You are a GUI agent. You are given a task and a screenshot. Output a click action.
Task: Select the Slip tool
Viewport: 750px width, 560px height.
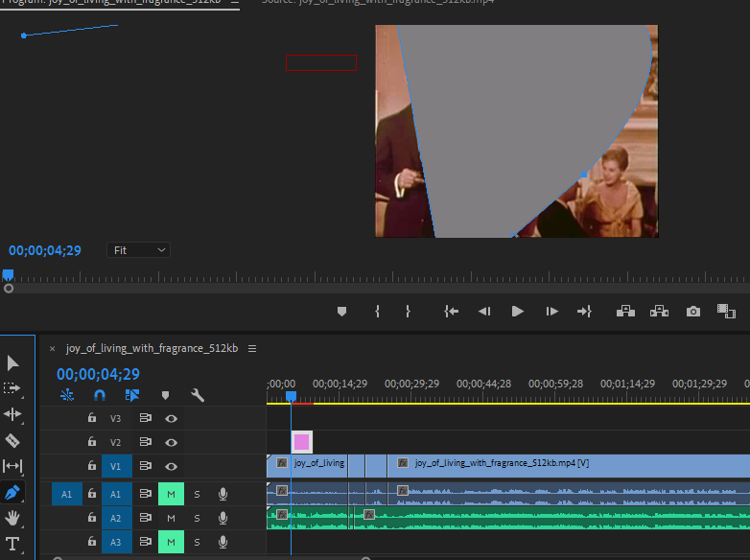pos(12,466)
